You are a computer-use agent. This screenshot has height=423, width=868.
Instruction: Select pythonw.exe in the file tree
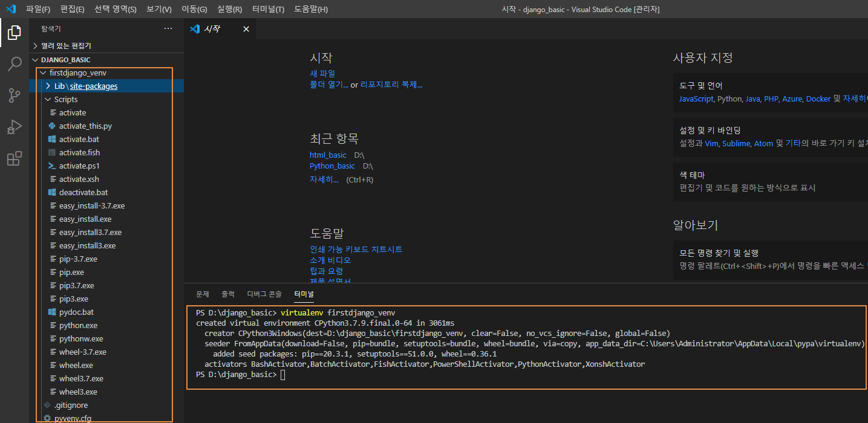coord(81,339)
